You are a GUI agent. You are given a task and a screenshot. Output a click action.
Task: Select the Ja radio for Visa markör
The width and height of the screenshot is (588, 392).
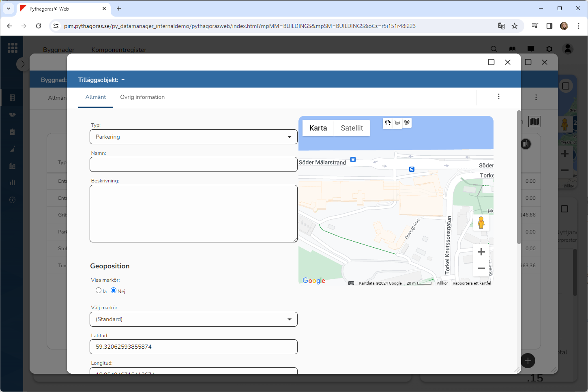pos(99,290)
